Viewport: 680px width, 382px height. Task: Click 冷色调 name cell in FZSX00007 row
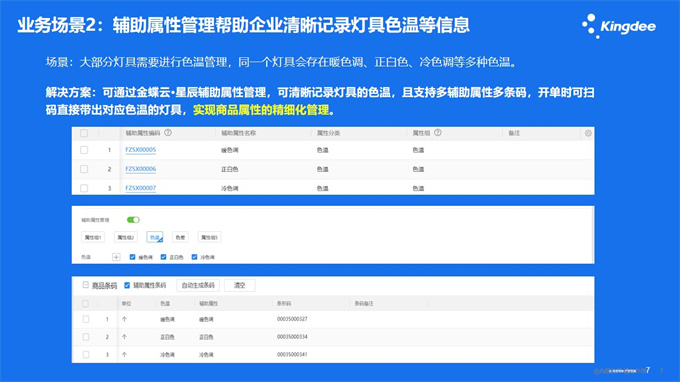(229, 188)
